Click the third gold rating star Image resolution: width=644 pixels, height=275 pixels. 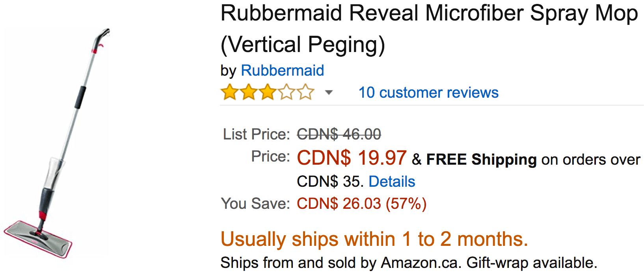(x=268, y=93)
